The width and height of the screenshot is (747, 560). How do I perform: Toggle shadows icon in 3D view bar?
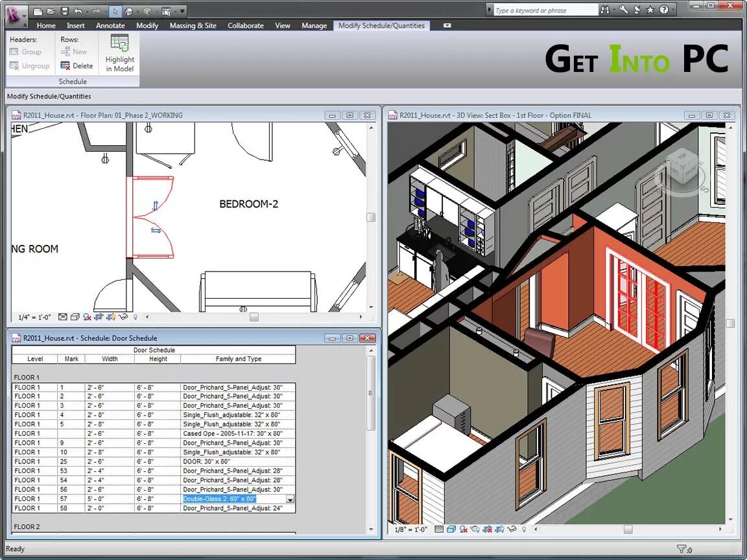(x=464, y=530)
